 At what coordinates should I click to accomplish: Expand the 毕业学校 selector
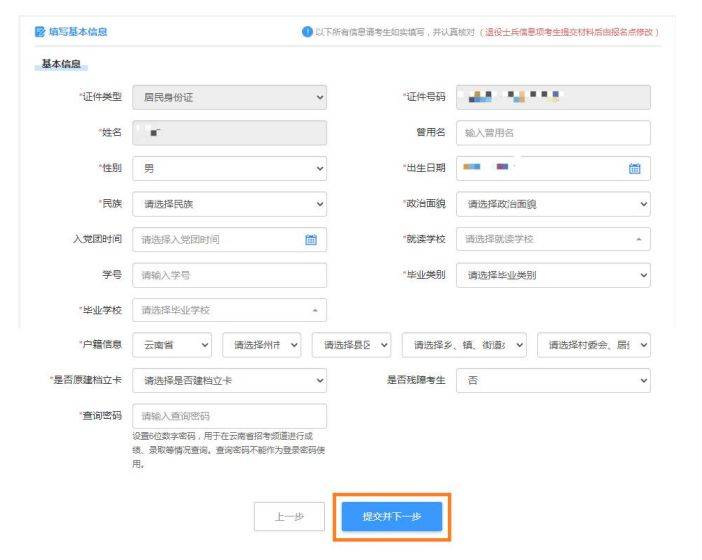(230, 310)
